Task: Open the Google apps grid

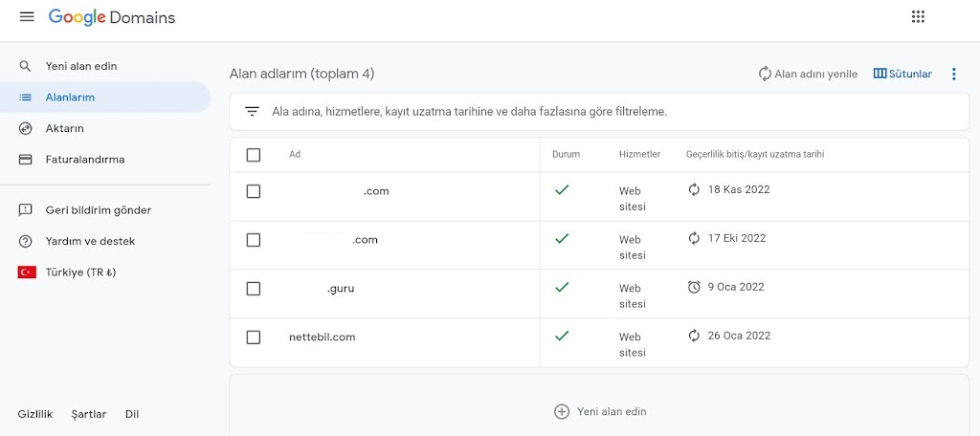Action: (x=918, y=17)
